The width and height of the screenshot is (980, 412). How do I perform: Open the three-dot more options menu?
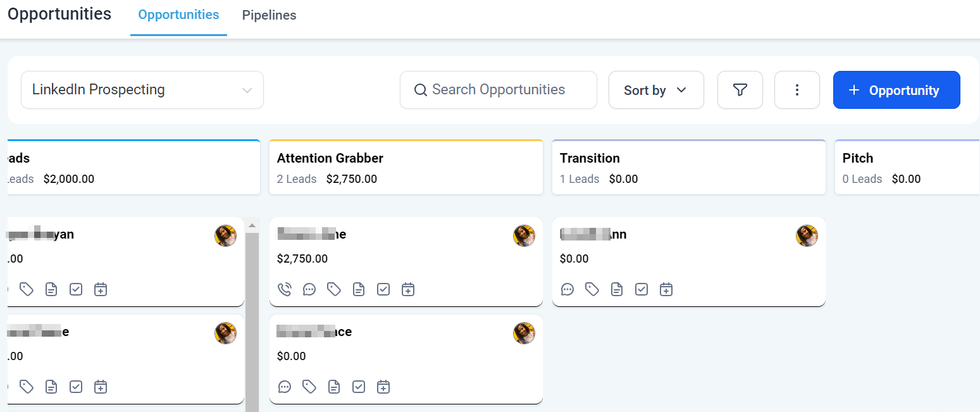[x=797, y=90]
